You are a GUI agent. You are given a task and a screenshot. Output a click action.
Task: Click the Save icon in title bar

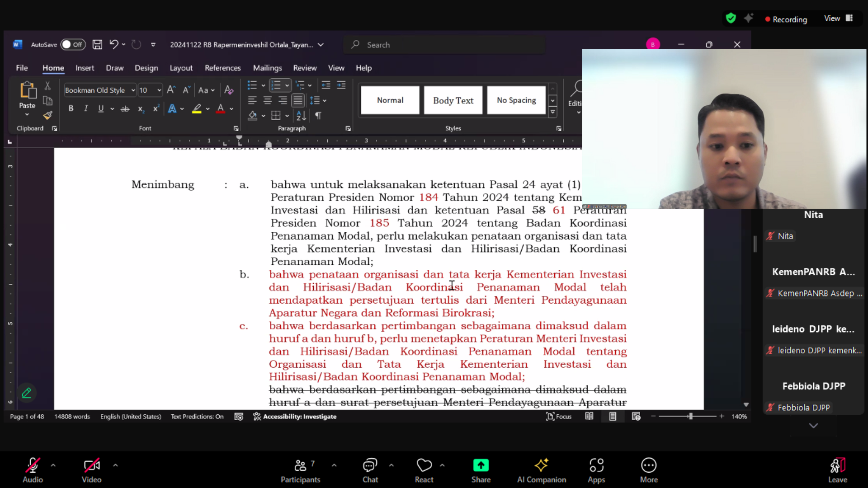pyautogui.click(x=97, y=44)
